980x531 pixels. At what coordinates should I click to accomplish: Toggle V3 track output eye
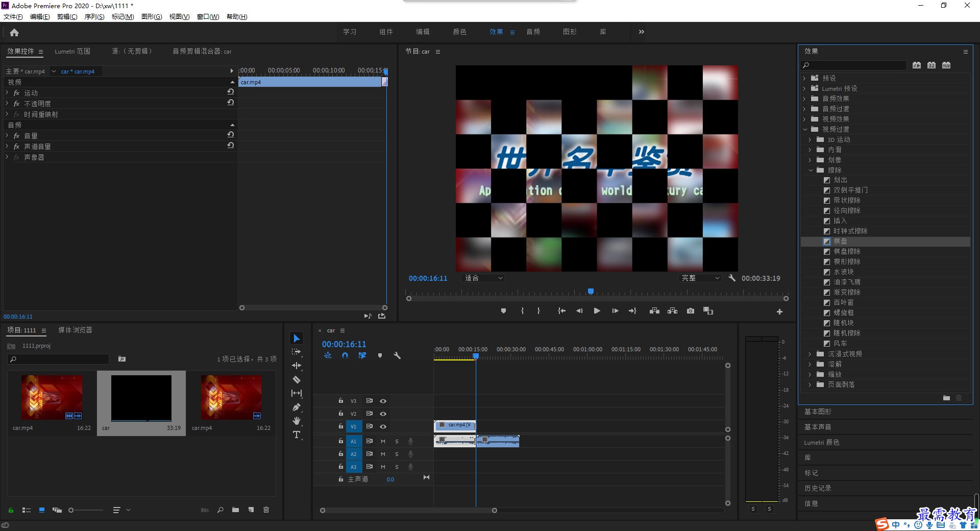click(x=383, y=401)
